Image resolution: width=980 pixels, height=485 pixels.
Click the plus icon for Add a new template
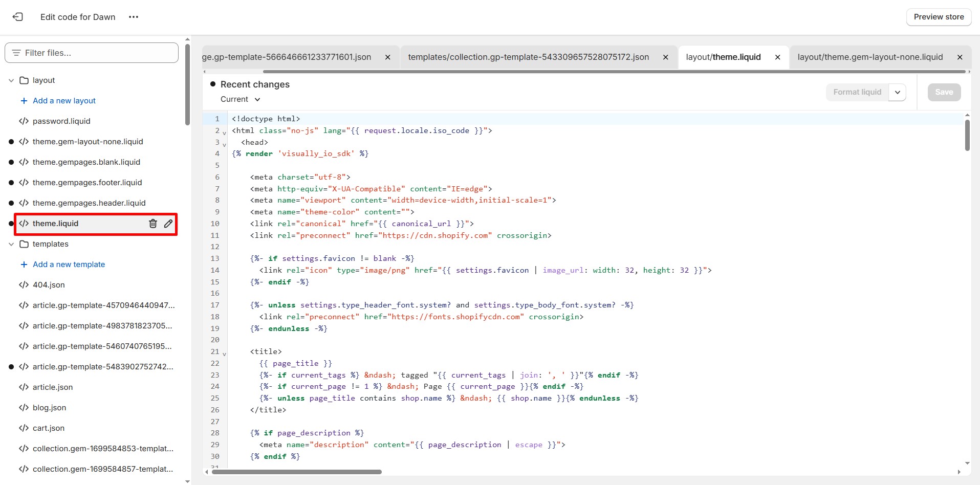tap(23, 264)
